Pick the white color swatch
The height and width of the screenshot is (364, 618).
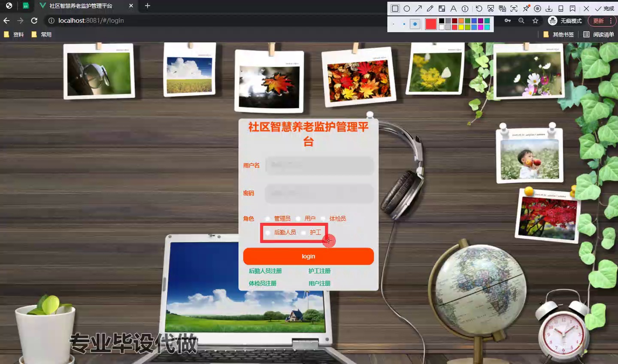point(442,27)
